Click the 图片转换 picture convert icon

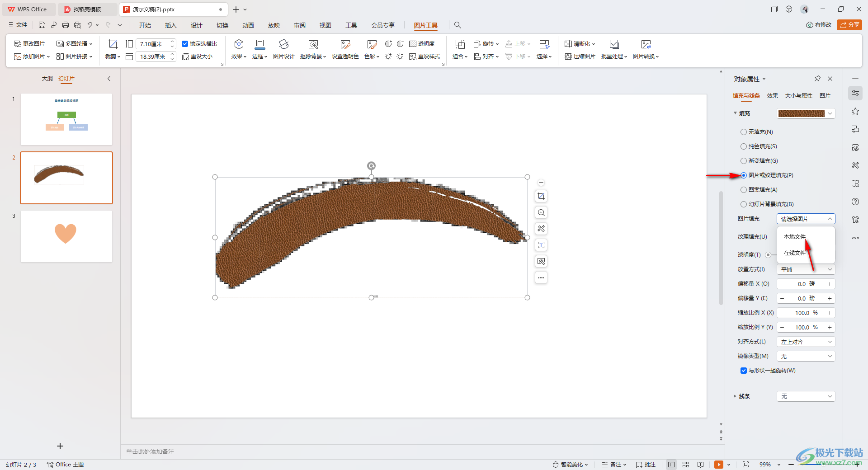coord(646,44)
